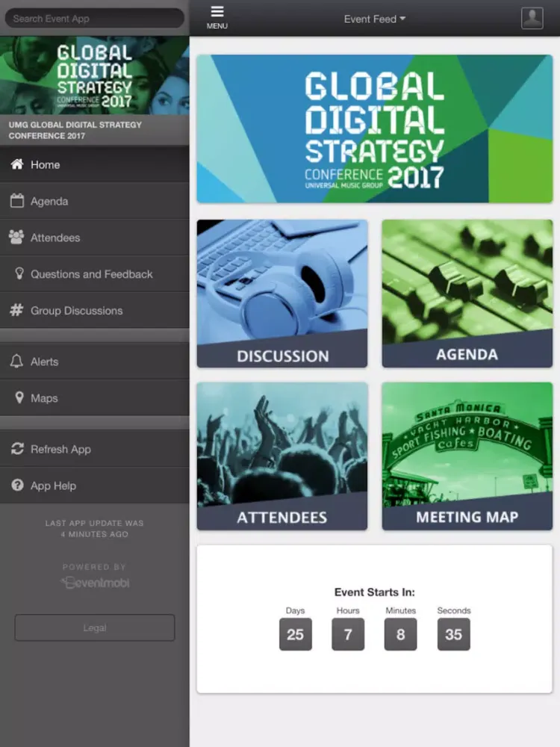Open the DISCUSSION tile with headphones
This screenshot has width=560, height=747.
(x=282, y=294)
